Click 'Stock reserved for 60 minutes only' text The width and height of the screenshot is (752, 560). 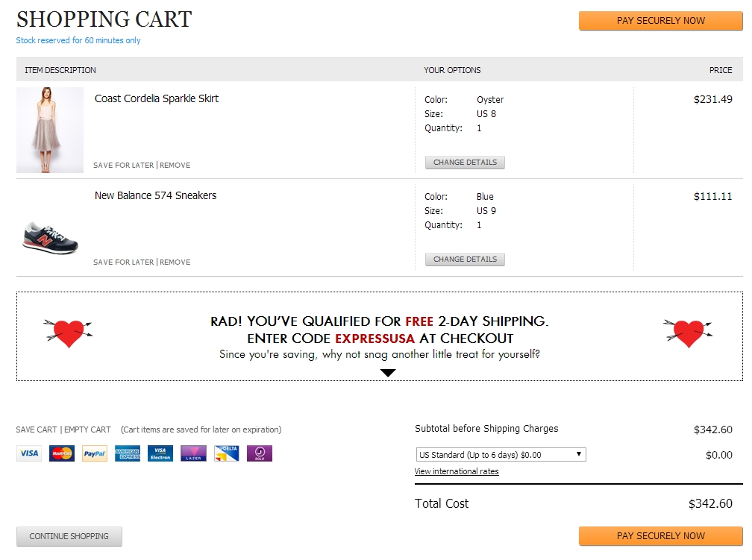point(78,40)
